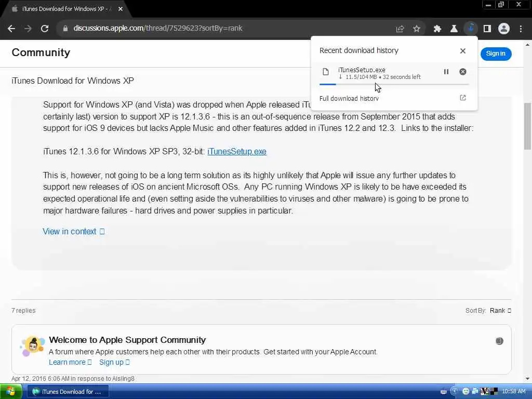This screenshot has width=532, height=399.
Task: Select the iTunes Download taskbar button
Action: tap(68, 392)
